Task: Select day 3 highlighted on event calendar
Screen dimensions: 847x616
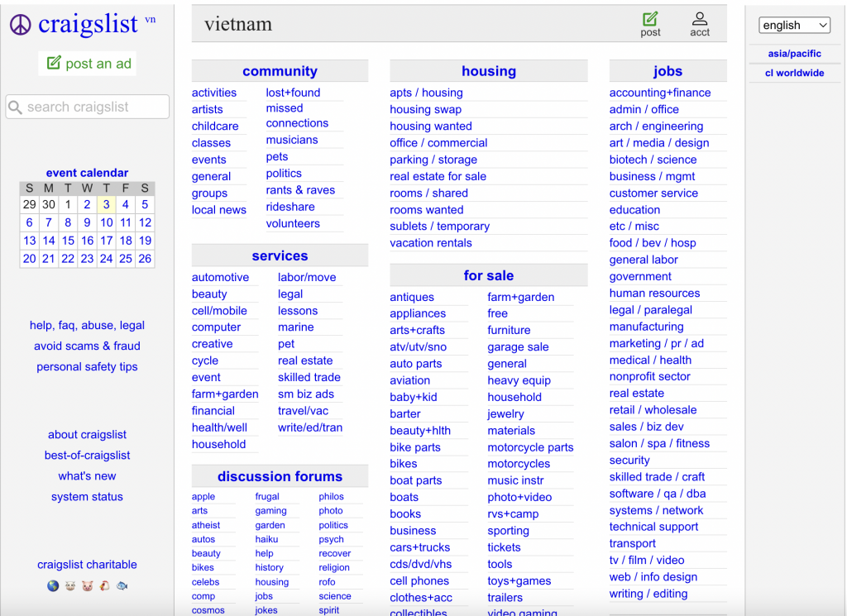Action: coord(107,204)
